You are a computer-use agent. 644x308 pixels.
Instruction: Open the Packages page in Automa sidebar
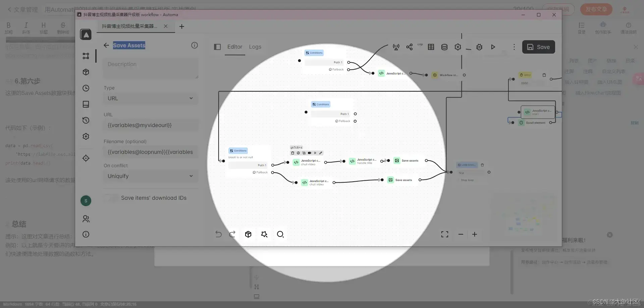pyautogui.click(x=86, y=72)
